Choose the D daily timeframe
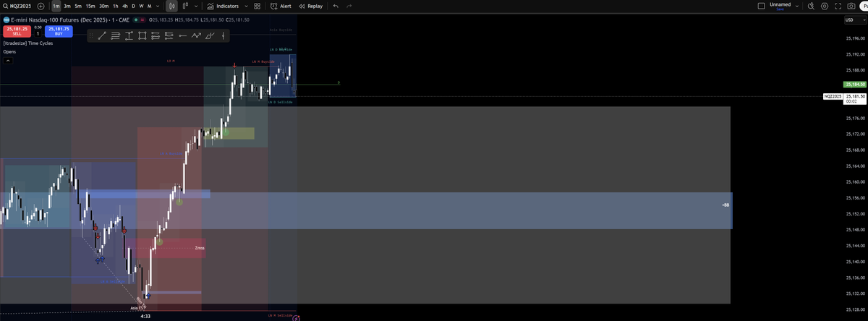The width and height of the screenshot is (868, 321). tap(132, 6)
